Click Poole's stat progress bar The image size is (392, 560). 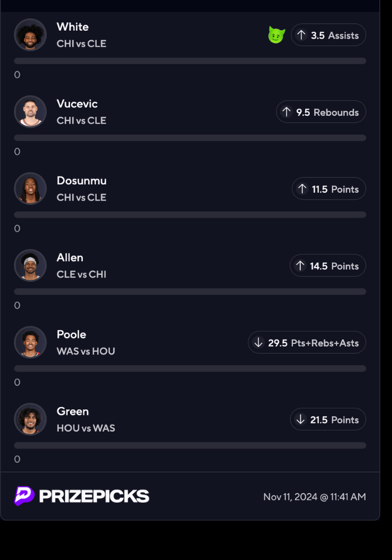coord(190,368)
